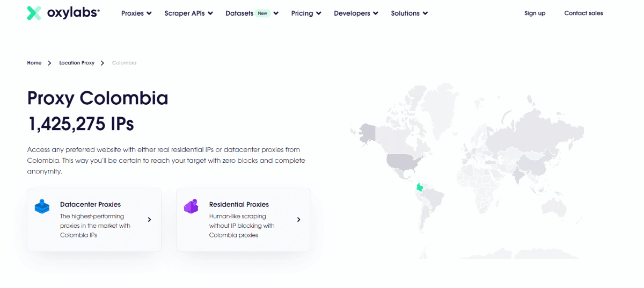Click the Colombia breadcrumb item

click(124, 63)
